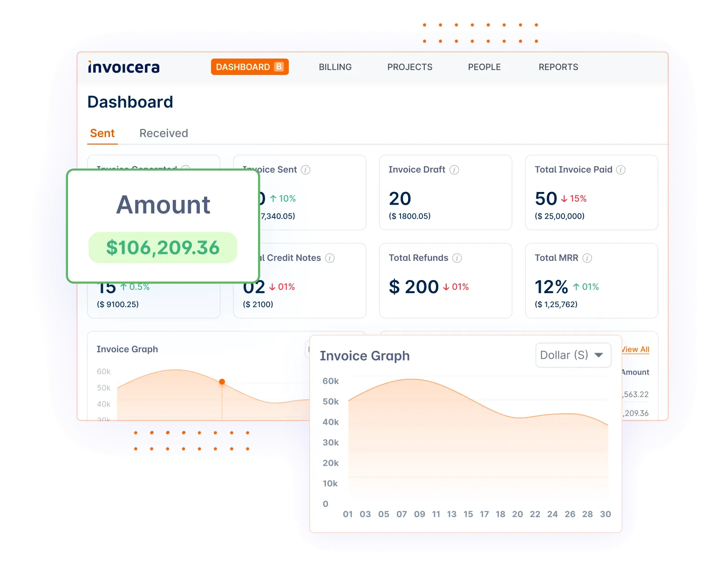This screenshot has width=728, height=568.
Task: Navigate to the Reports section
Action: [x=558, y=67]
